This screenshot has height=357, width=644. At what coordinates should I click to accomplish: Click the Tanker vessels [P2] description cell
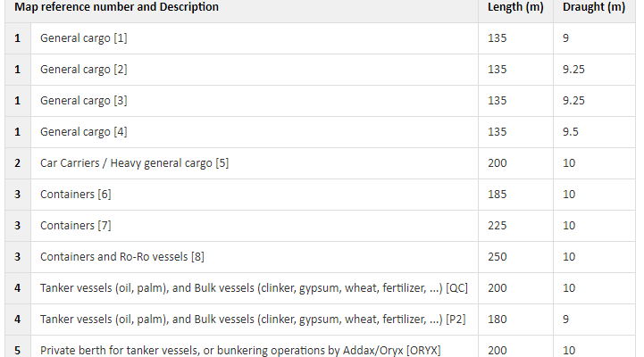(x=255, y=319)
